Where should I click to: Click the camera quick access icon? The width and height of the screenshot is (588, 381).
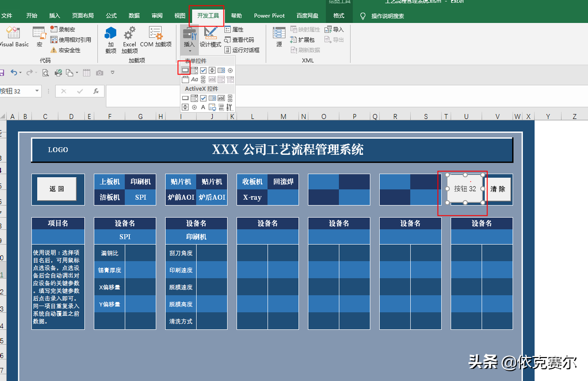pyautogui.click(x=99, y=73)
